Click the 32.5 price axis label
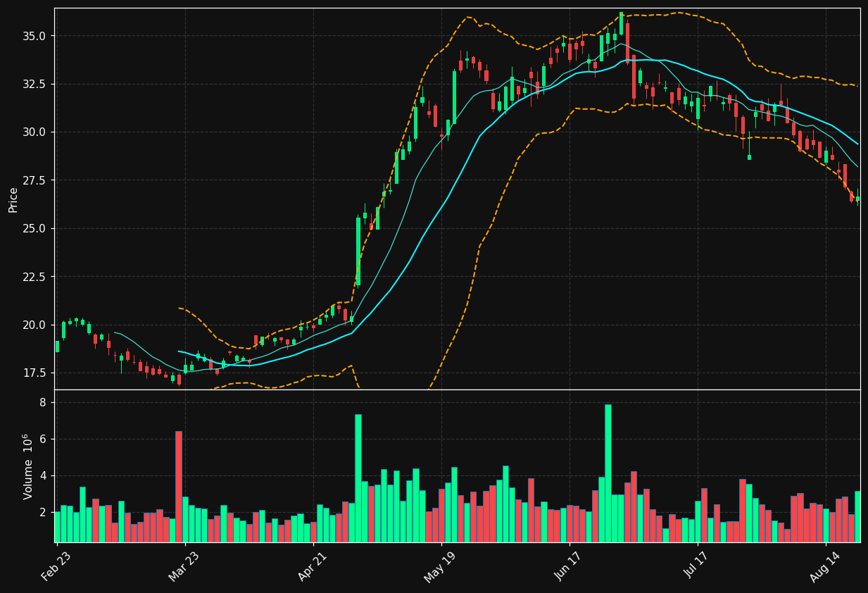The width and height of the screenshot is (868, 593). coord(35,84)
